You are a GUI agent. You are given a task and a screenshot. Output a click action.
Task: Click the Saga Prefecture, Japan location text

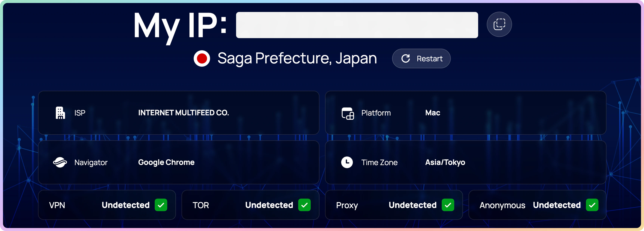click(297, 58)
